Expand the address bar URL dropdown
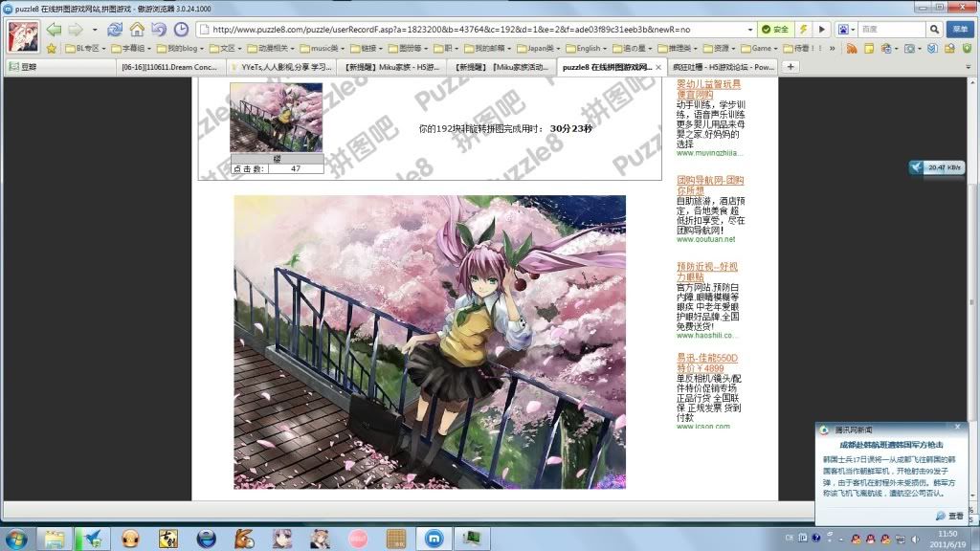This screenshot has height=551, width=980. pos(750,30)
